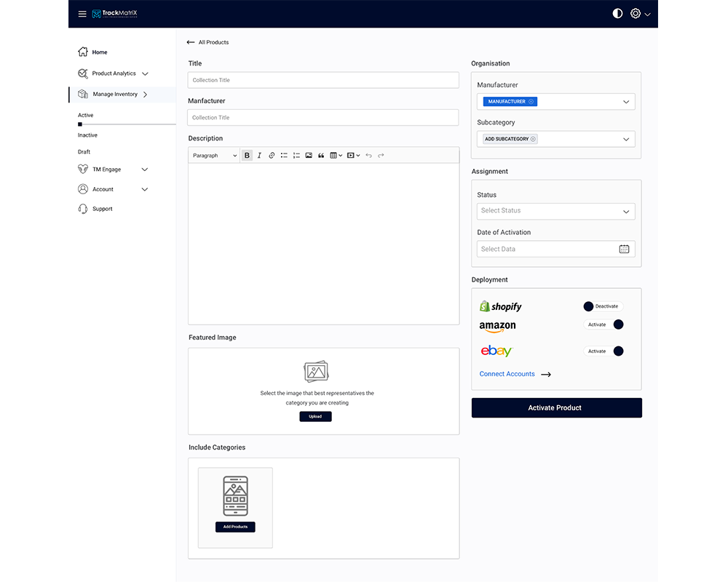The height and width of the screenshot is (582, 728).
Task: Open the settings gear menu
Action: click(635, 14)
